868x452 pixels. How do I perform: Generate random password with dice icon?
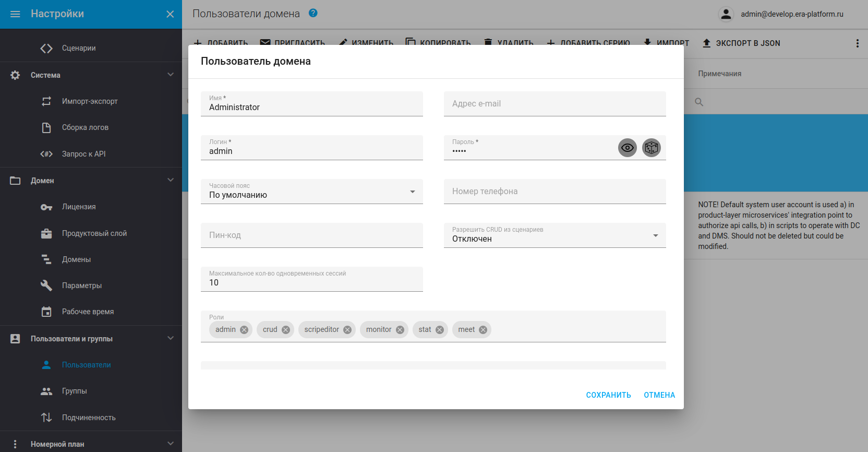[651, 148]
